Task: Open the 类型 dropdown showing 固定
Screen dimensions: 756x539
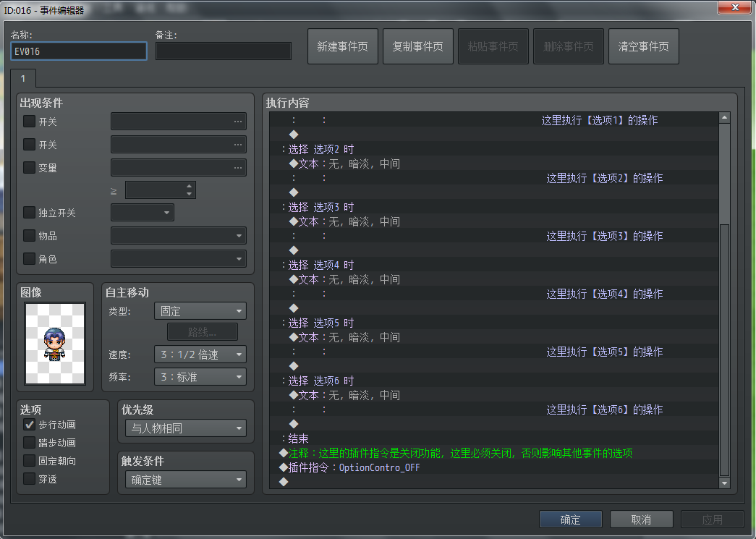Action: click(200, 311)
